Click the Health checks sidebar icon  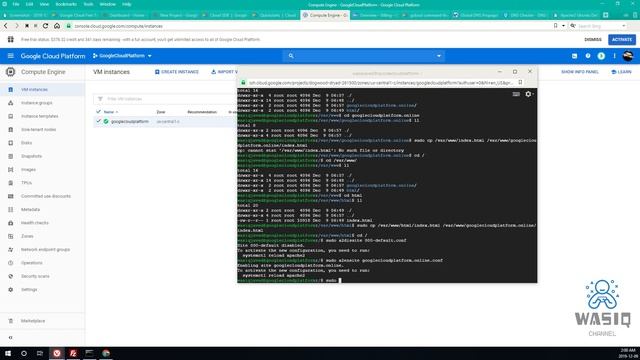(x=11, y=223)
